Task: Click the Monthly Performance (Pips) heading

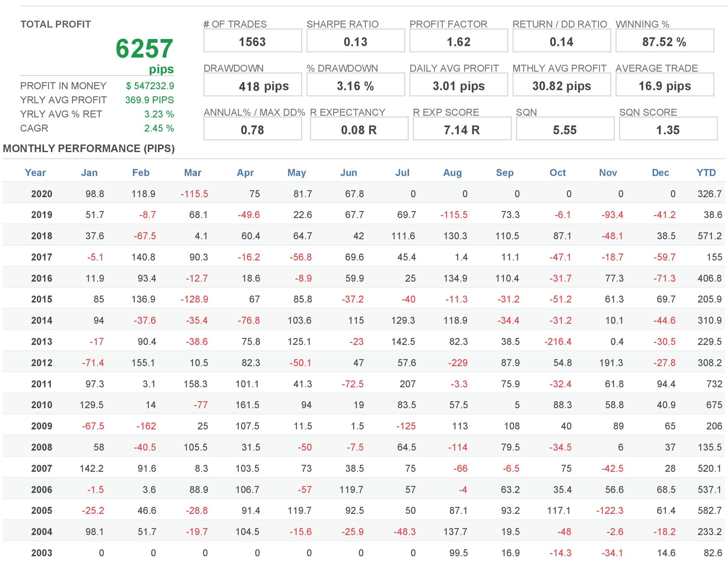Action: (89, 148)
